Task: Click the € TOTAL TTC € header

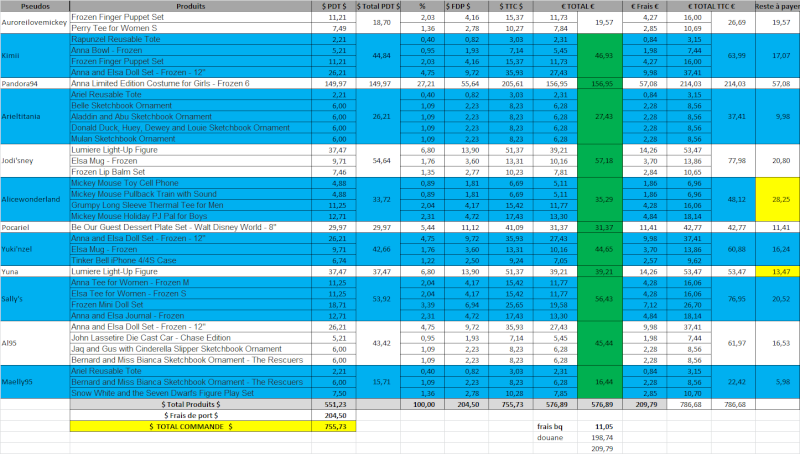Action: (711, 6)
